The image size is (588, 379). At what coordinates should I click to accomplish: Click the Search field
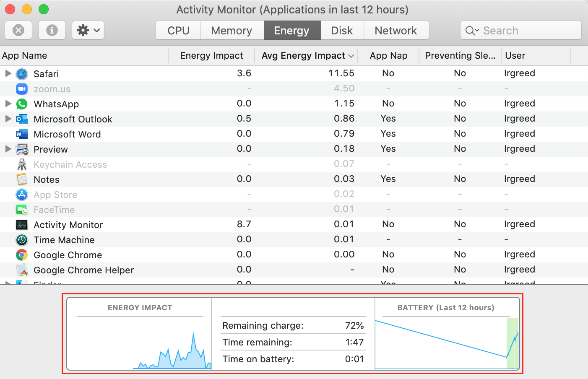click(521, 31)
